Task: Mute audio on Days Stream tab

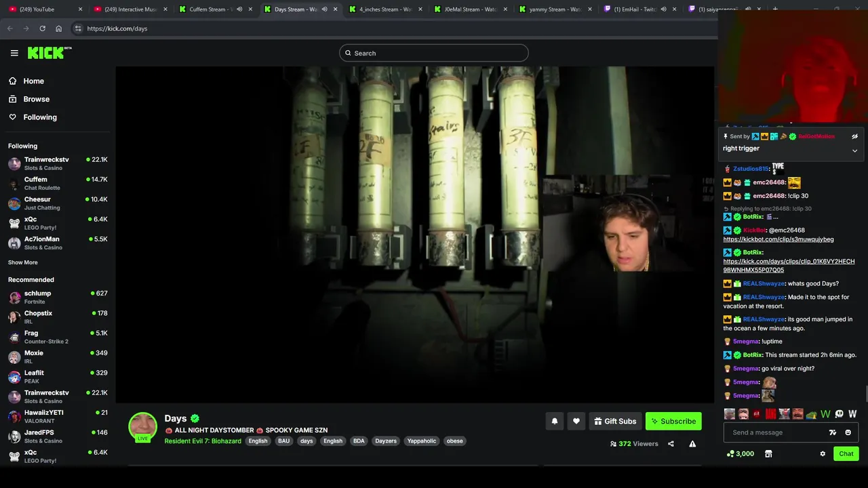Action: (x=324, y=9)
